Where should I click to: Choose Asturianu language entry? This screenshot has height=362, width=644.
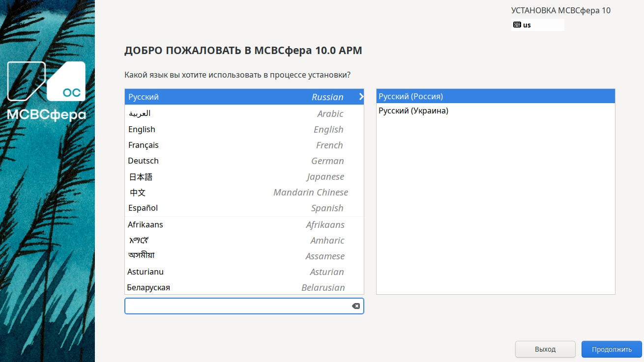244,272
